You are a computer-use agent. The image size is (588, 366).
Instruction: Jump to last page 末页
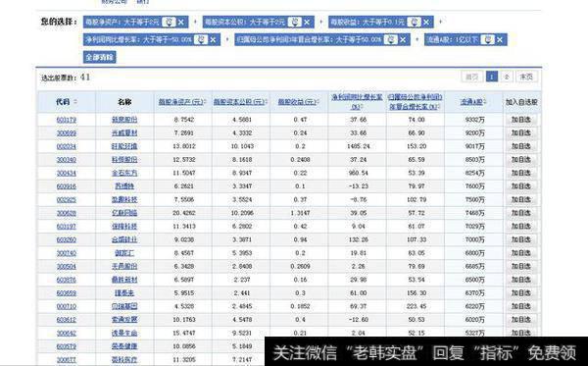526,77
